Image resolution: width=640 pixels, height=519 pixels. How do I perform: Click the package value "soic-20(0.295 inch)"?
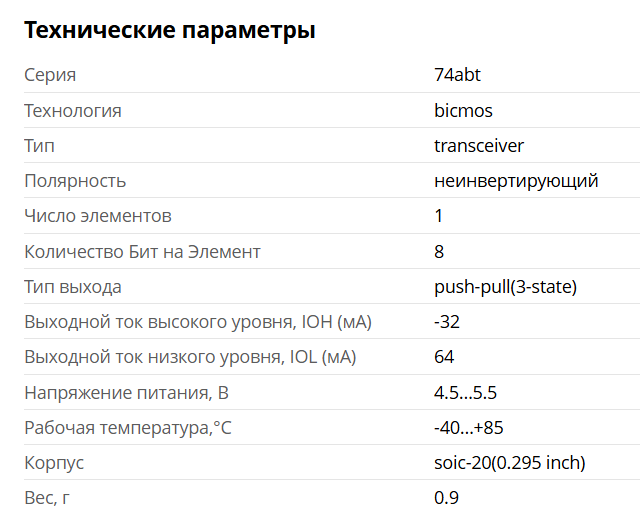[x=509, y=463]
